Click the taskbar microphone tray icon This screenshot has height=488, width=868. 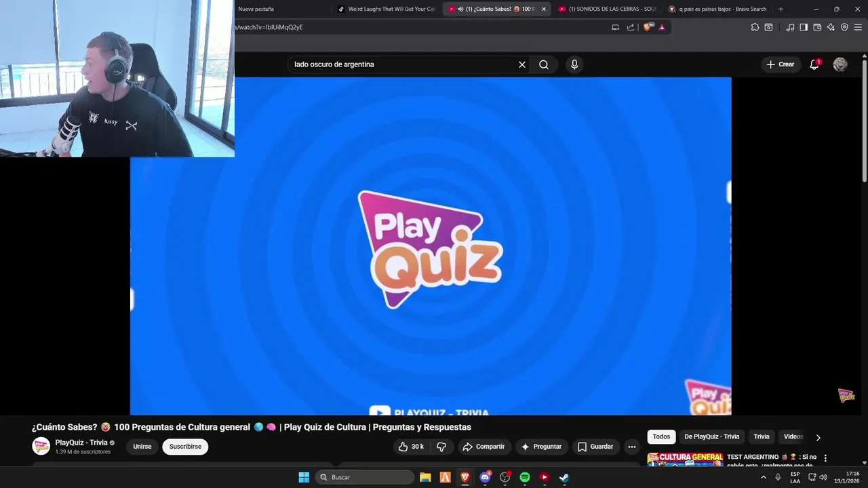(x=778, y=477)
